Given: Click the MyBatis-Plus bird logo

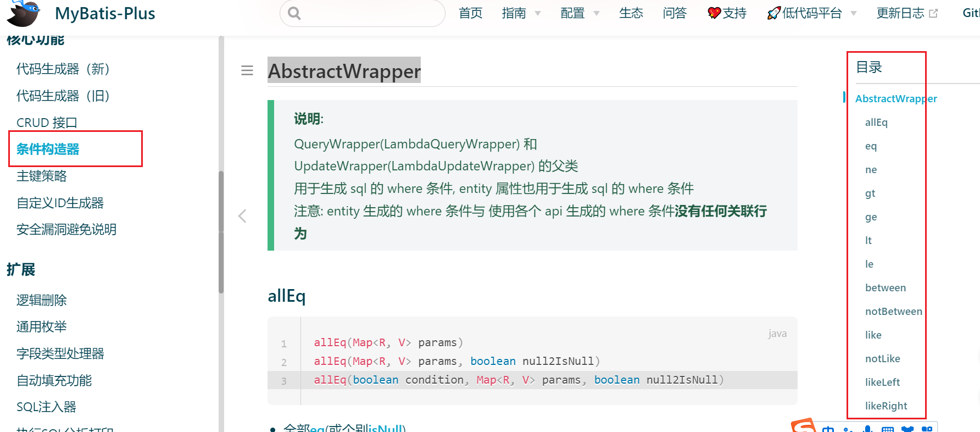Looking at the screenshot, I should click(24, 14).
